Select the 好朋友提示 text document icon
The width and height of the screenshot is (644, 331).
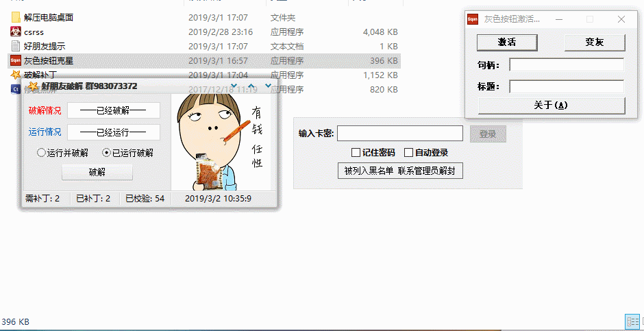pyautogui.click(x=16, y=47)
